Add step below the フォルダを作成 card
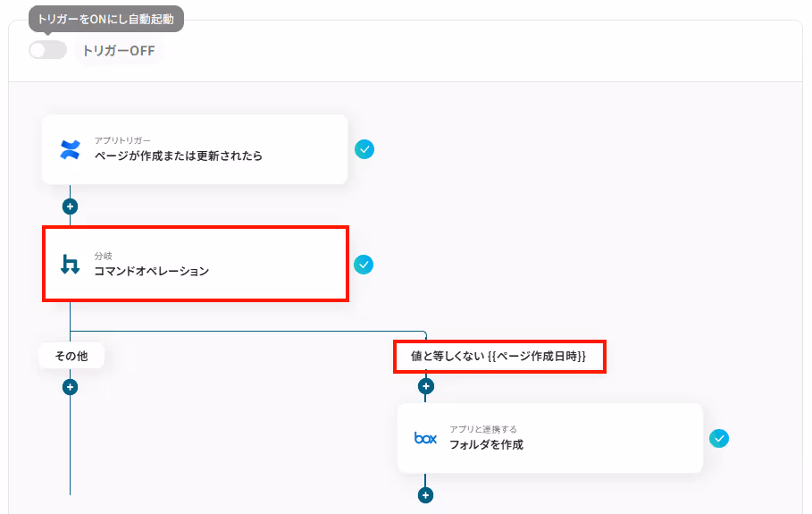 click(x=426, y=495)
